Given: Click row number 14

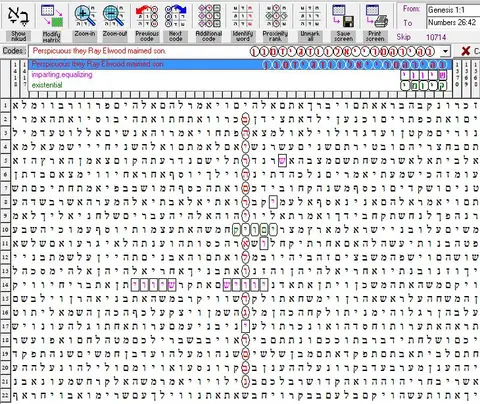Looking at the screenshot, I should (5, 285).
